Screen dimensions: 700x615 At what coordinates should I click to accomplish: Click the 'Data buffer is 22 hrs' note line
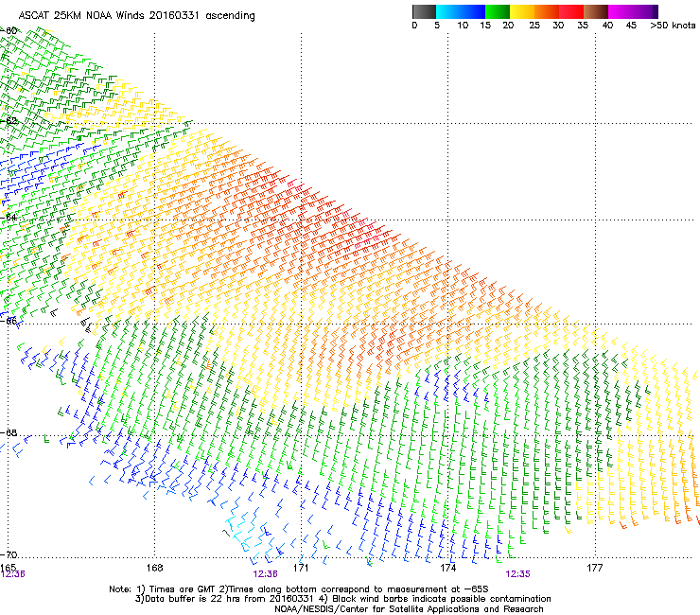[x=343, y=599]
